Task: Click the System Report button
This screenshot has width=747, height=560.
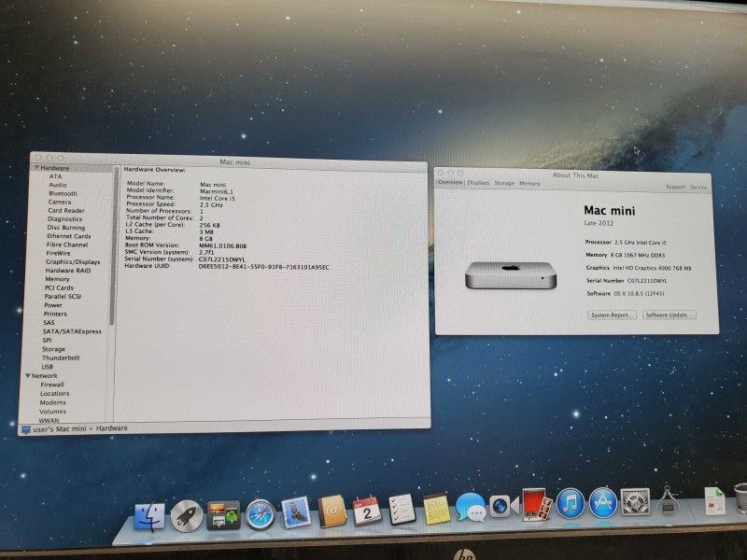Action: click(x=612, y=315)
